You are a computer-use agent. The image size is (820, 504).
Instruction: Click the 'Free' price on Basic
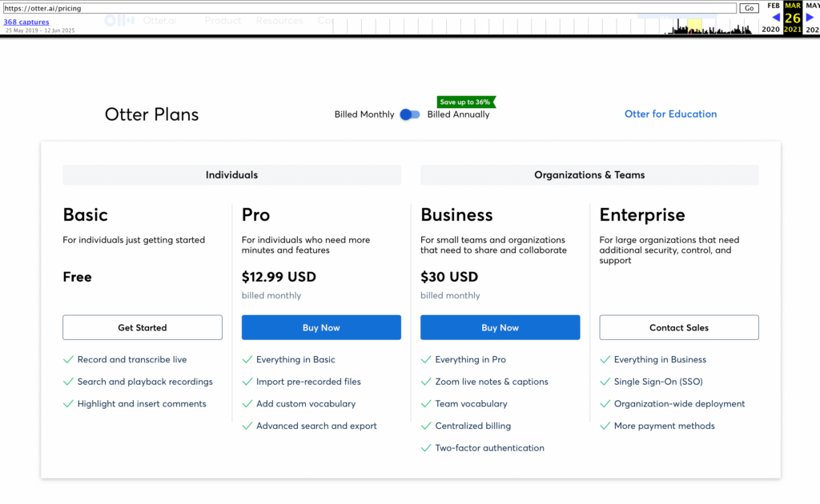(x=78, y=277)
